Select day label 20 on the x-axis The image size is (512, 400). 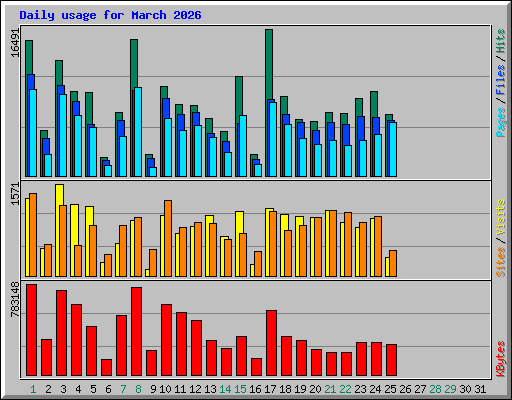click(315, 389)
